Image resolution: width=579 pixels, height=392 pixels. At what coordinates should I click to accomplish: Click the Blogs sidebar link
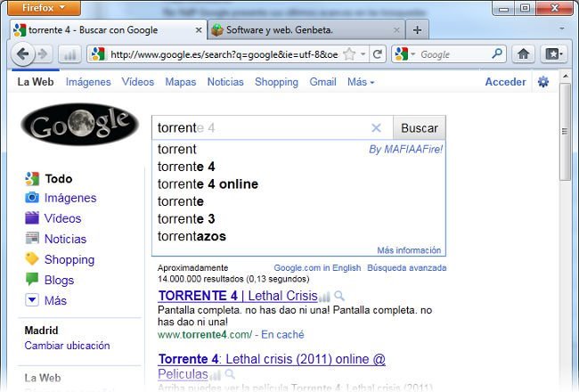click(59, 280)
